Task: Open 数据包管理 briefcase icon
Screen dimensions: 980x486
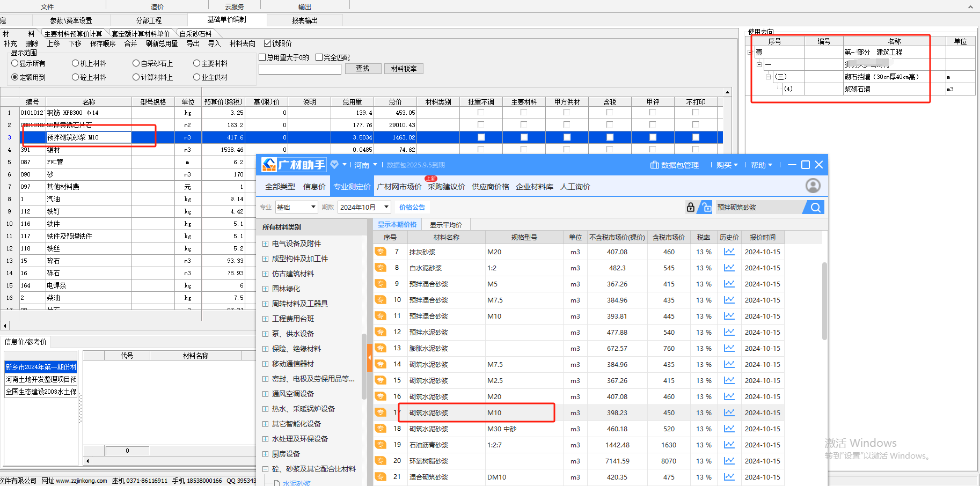Action: point(654,165)
